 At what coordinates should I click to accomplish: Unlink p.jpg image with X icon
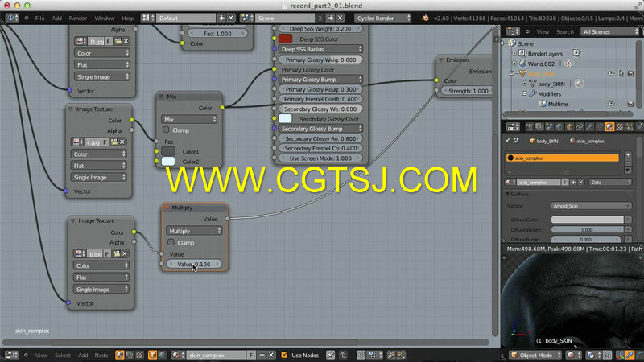click(x=125, y=253)
